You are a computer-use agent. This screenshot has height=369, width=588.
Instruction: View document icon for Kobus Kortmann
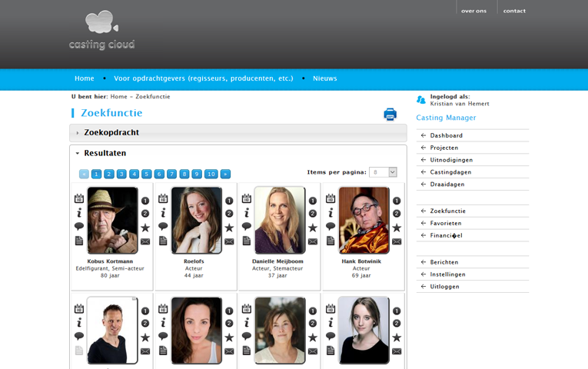point(78,241)
